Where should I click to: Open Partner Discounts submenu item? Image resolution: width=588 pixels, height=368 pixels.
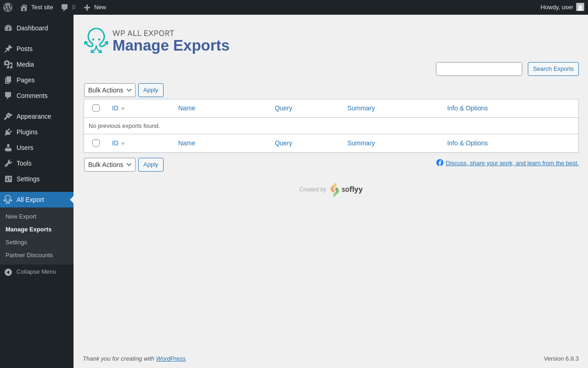coord(29,255)
